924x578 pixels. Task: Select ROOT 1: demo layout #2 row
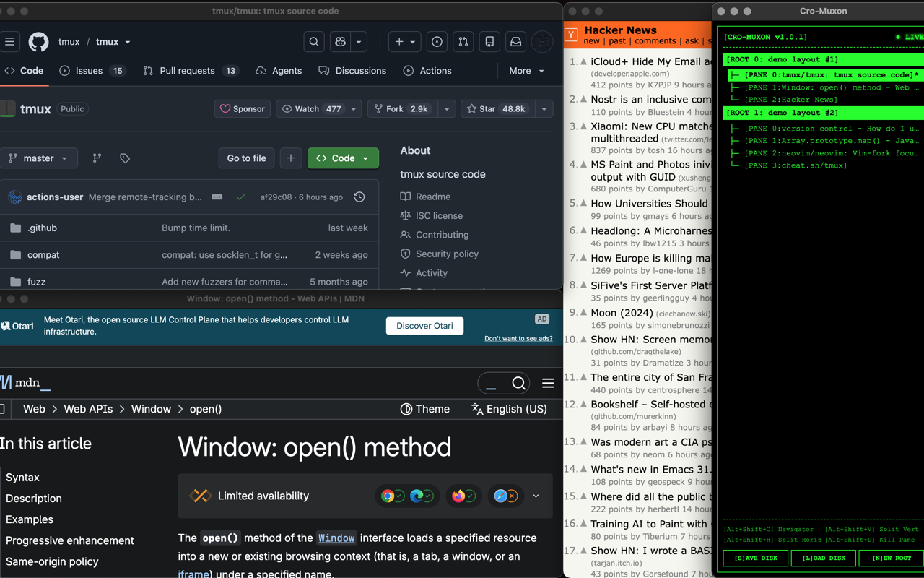tap(824, 113)
